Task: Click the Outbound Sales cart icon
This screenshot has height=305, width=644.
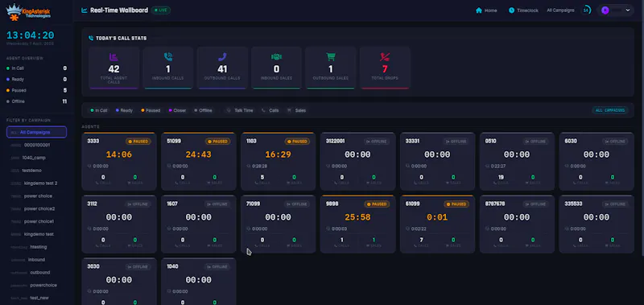Action: pos(331,57)
